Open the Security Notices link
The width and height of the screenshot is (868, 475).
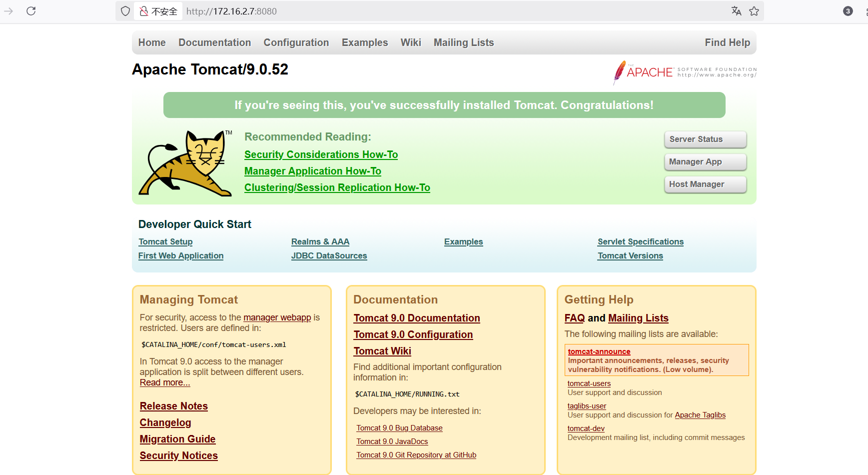coord(179,455)
